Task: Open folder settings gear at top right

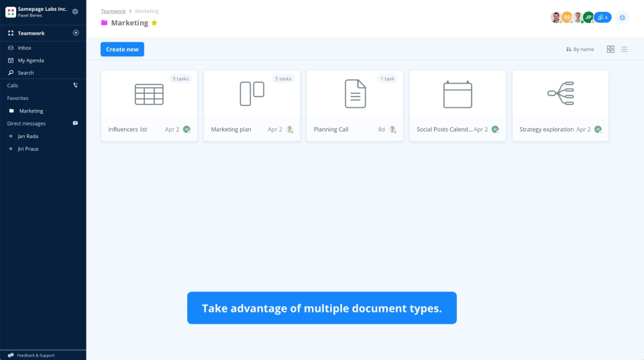Action: tap(623, 17)
